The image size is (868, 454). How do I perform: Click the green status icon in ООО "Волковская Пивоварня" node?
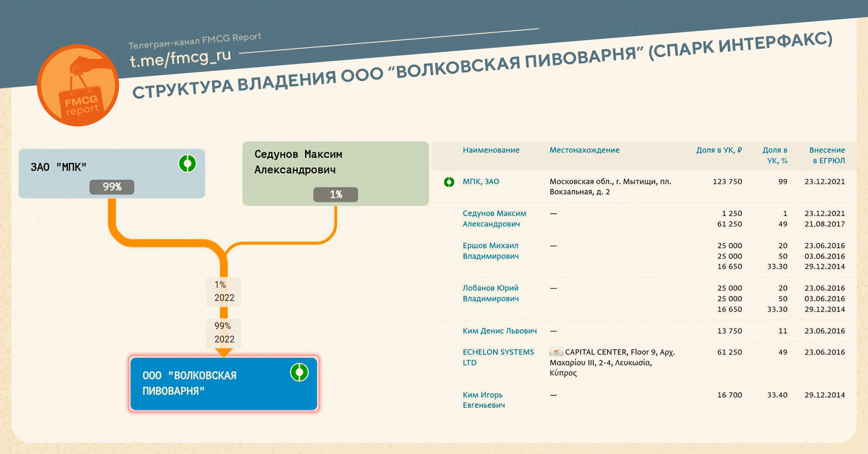click(299, 372)
